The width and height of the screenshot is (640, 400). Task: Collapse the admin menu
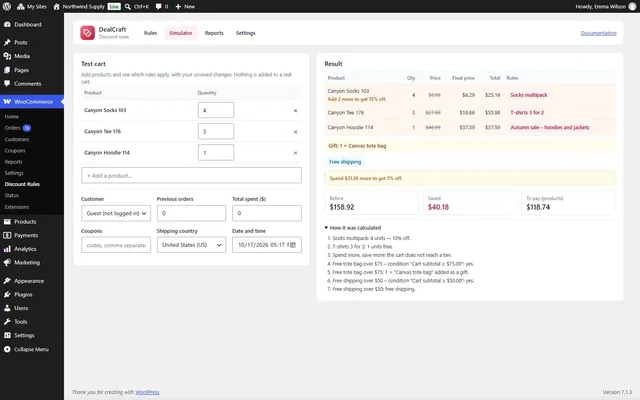tap(32, 349)
